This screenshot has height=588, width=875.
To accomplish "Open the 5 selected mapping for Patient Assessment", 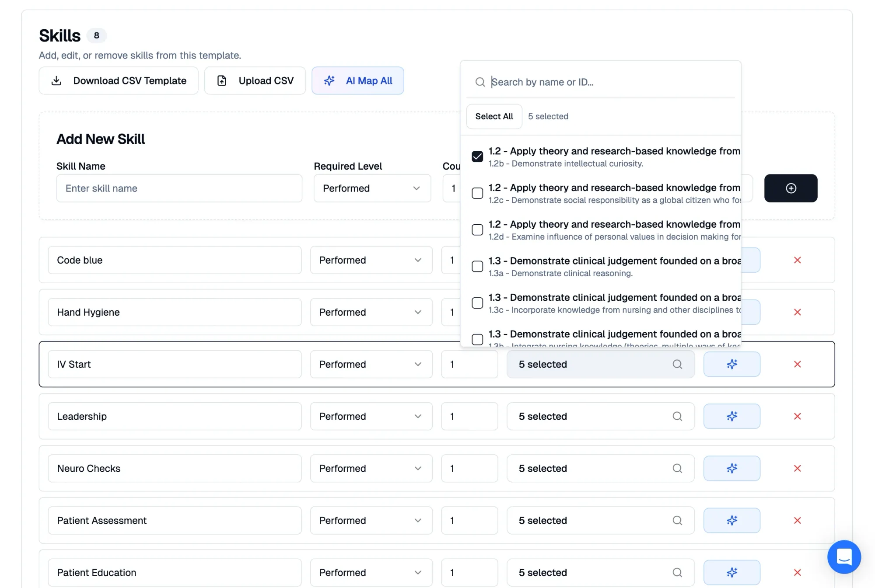I will click(x=600, y=520).
